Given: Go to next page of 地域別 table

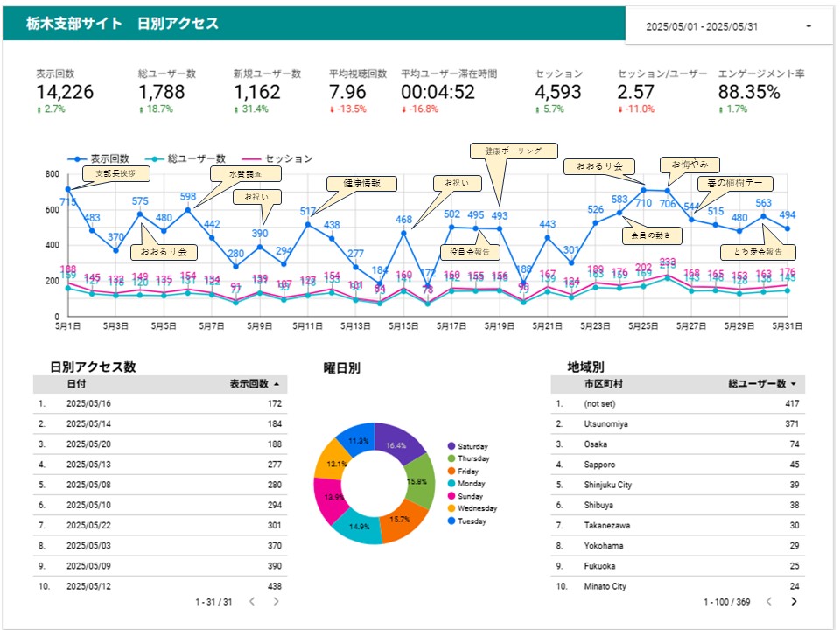Looking at the screenshot, I should 794,602.
